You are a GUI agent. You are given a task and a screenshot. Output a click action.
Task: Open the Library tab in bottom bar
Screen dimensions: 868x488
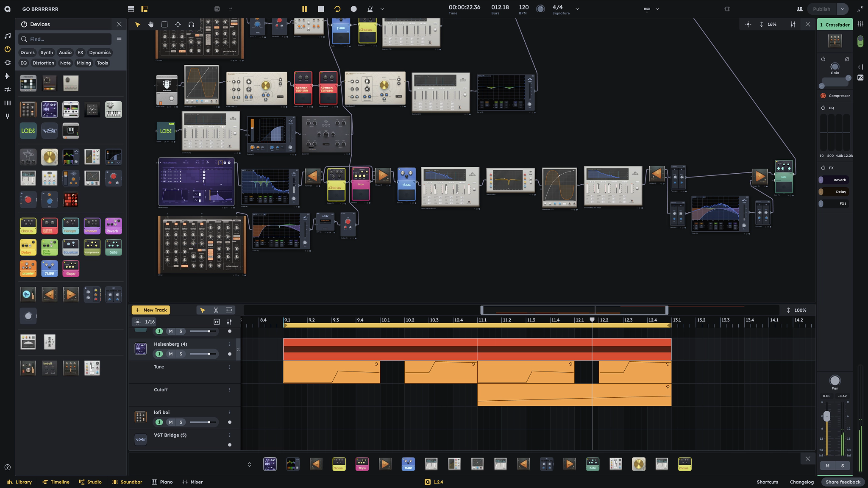19,482
